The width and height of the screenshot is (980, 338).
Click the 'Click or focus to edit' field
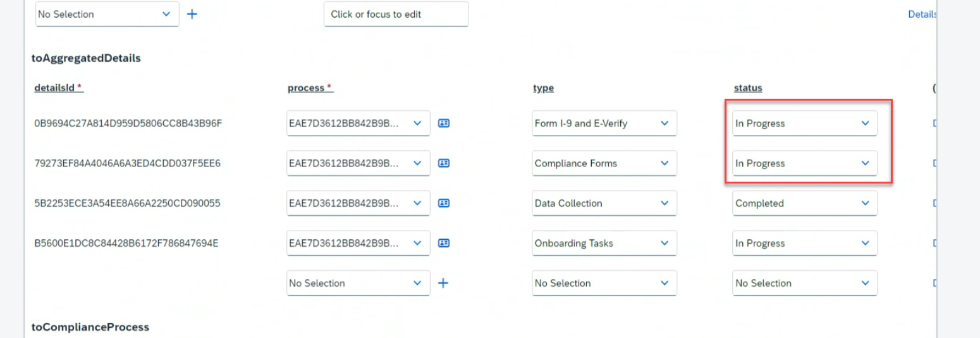pos(396,14)
